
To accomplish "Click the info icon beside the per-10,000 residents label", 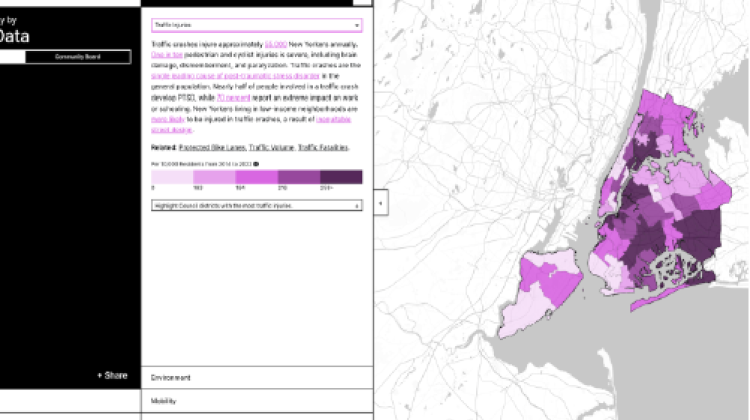I will (256, 163).
